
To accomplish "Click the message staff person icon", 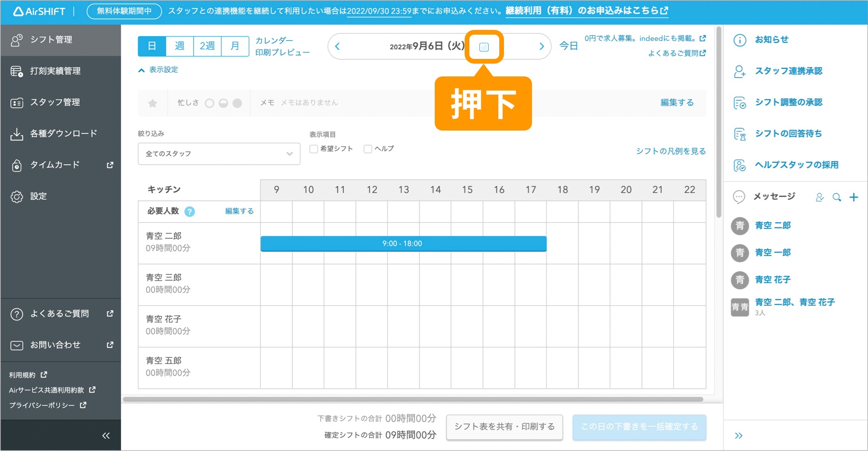I will tap(820, 197).
